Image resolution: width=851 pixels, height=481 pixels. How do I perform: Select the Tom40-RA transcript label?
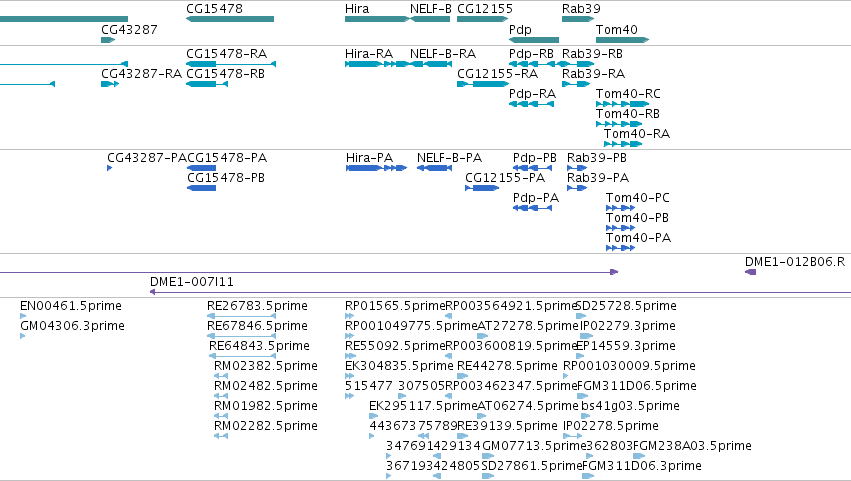(637, 134)
